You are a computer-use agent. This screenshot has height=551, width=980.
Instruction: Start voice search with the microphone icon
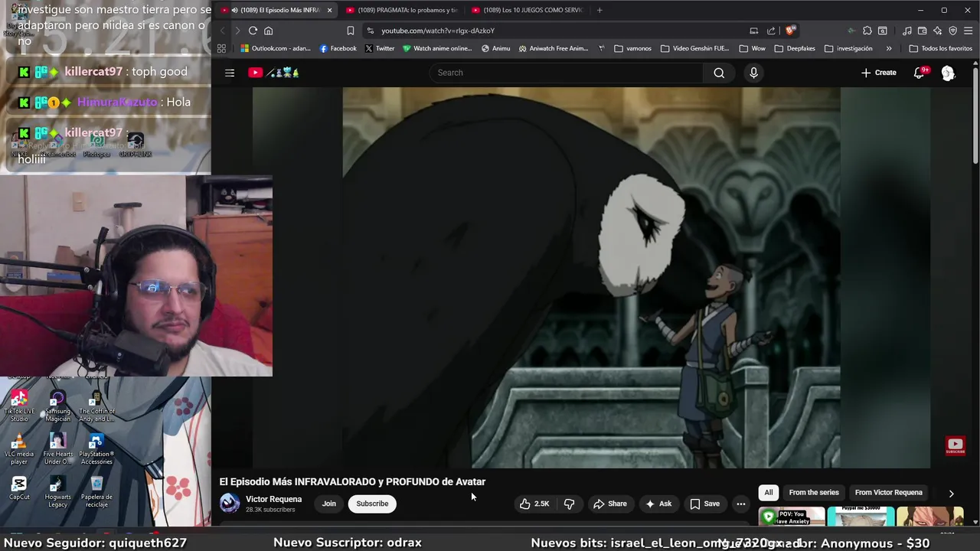pyautogui.click(x=753, y=73)
